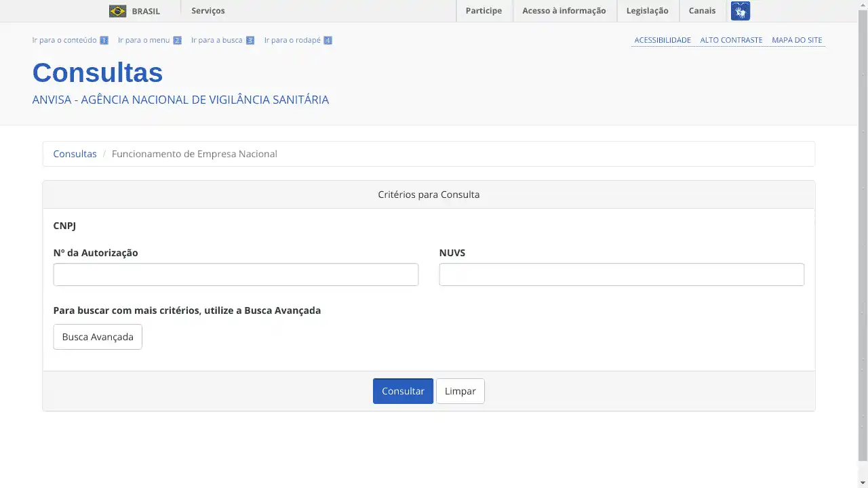Open the VLibras accessibility hands icon
Screen dimensions: 868x488
tap(740, 11)
